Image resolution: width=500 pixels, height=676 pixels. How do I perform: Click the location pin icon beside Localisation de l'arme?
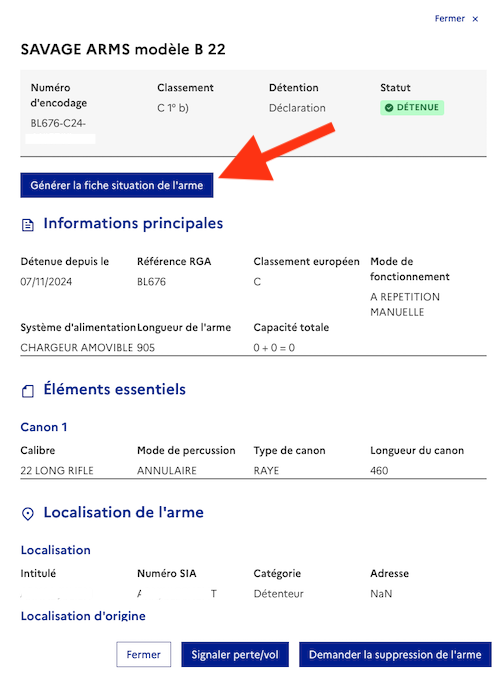point(28,514)
